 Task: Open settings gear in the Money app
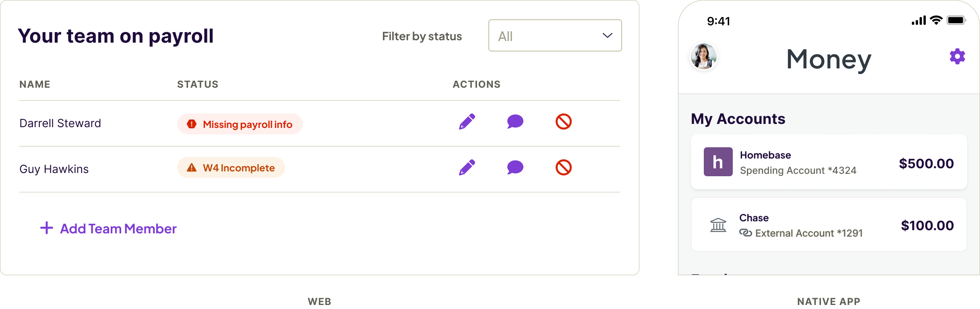coord(957,56)
